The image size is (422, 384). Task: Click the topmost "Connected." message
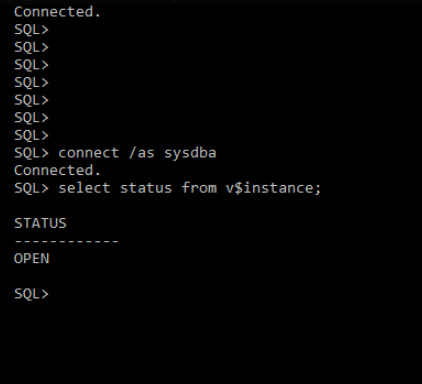pyautogui.click(x=57, y=12)
